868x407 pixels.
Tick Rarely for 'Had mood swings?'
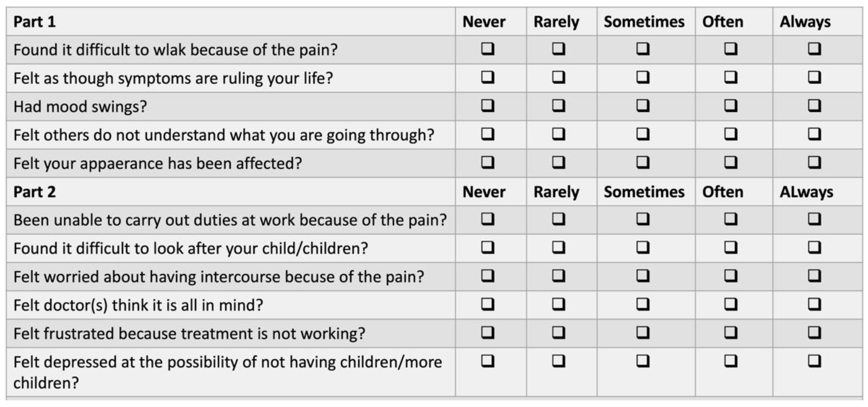(x=558, y=106)
